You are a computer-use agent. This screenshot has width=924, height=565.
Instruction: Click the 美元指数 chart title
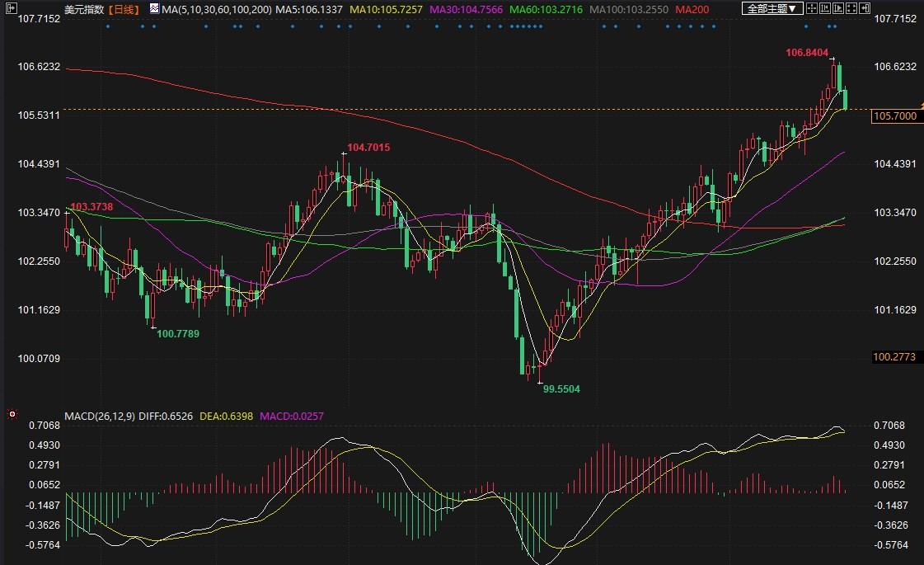[x=85, y=8]
